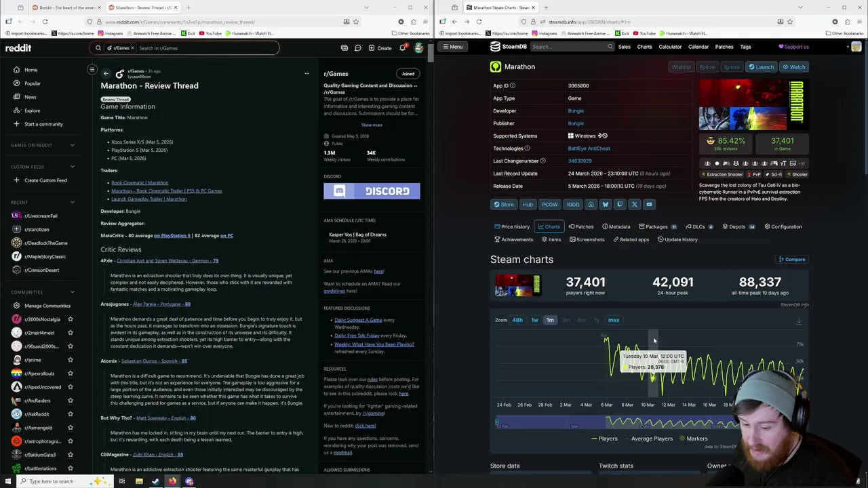Open the Twitch link icon
This screenshot has height=488, width=868.
[620, 204]
